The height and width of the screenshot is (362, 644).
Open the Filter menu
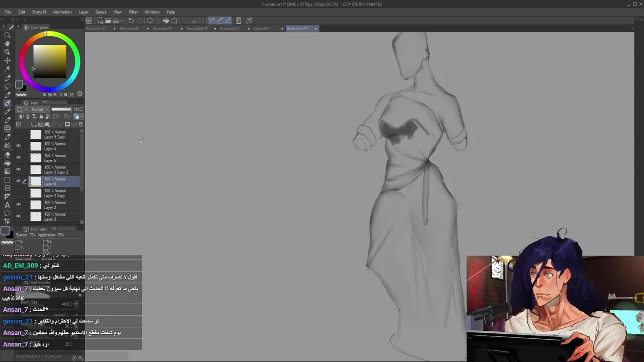(133, 12)
